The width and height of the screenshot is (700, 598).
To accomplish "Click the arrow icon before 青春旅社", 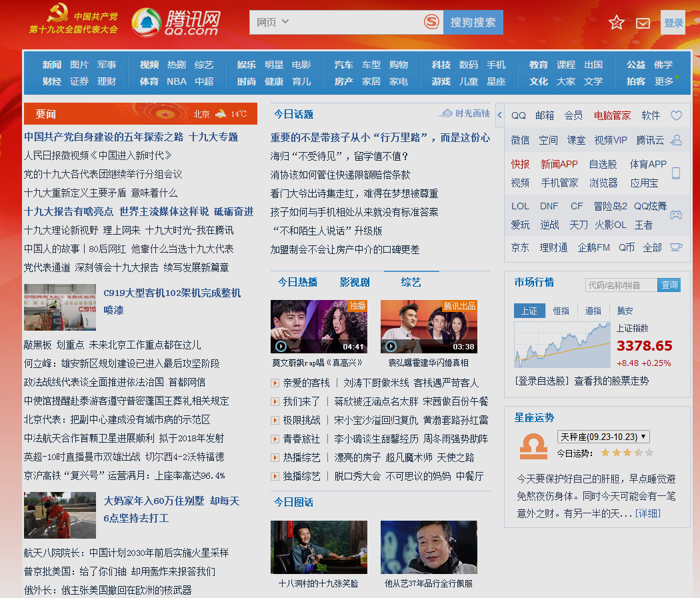I will click(x=275, y=439).
